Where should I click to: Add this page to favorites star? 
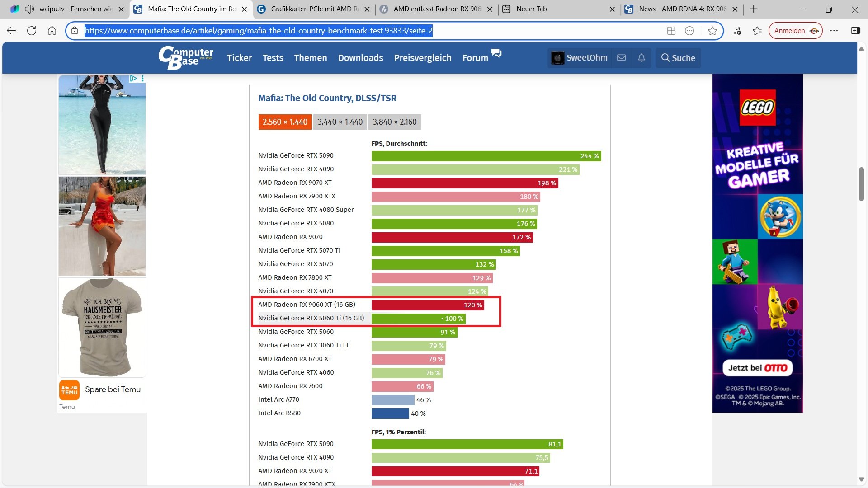pyautogui.click(x=712, y=31)
